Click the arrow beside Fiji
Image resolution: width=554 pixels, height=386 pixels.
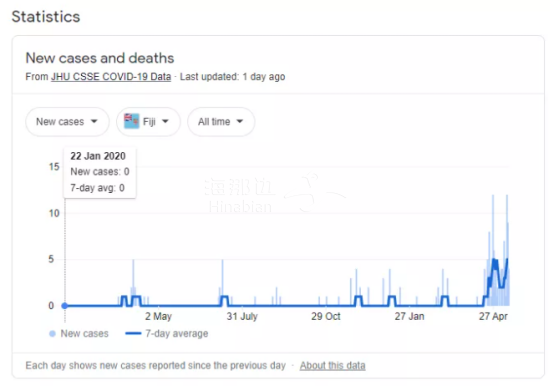coord(165,121)
